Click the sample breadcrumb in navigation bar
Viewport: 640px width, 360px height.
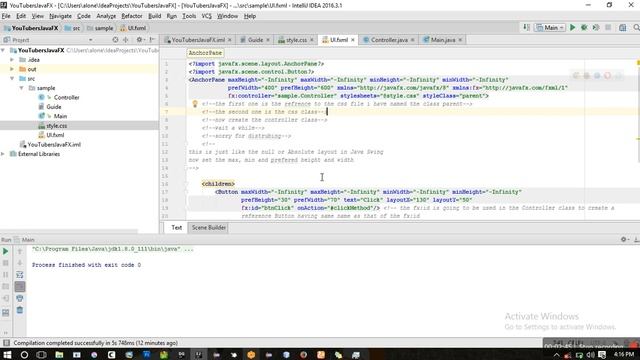100,28
